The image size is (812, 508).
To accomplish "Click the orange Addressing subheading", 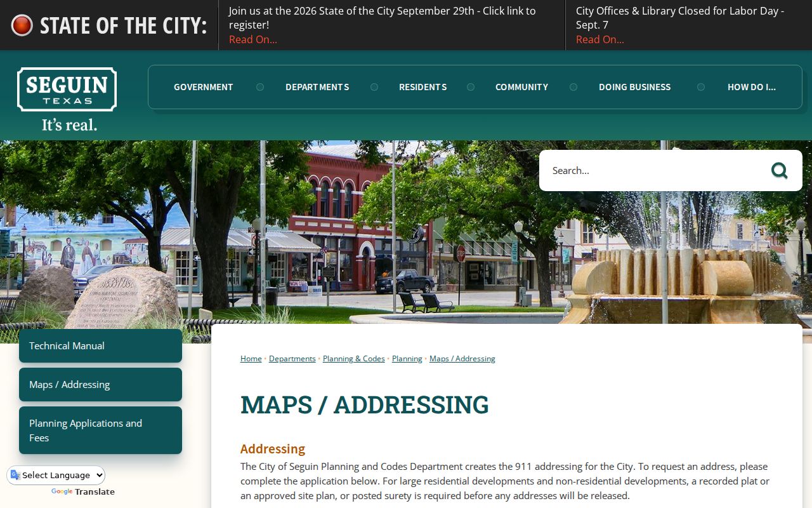I will [273, 449].
